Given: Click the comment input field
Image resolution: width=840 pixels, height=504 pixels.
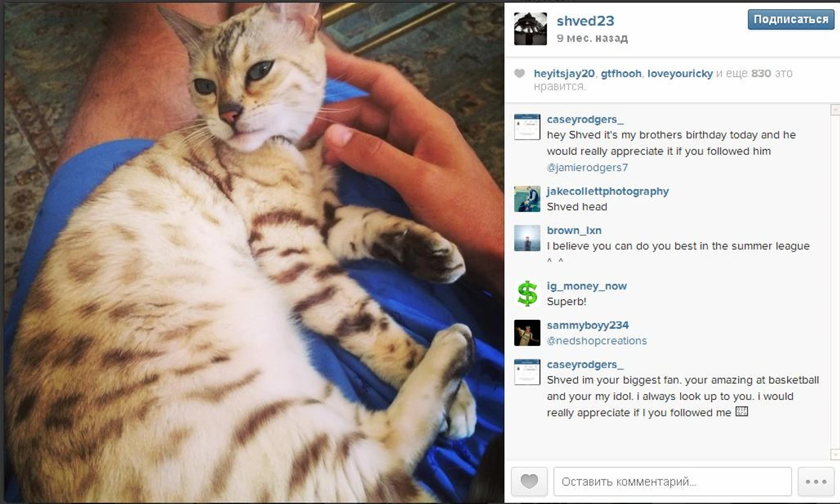Looking at the screenshot, I should point(672,481).
